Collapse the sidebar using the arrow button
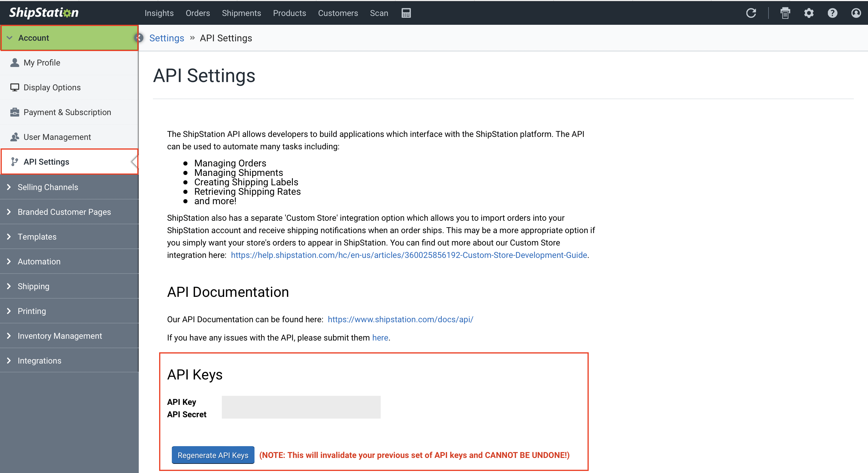 pyautogui.click(x=138, y=38)
